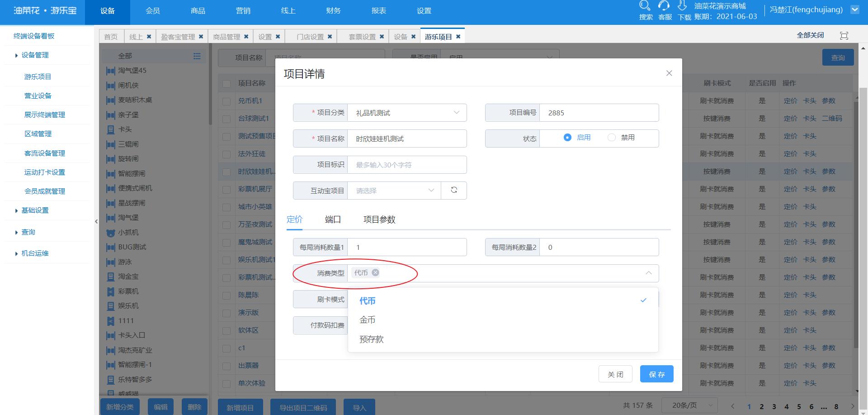Open 财务 in the top menu
This screenshot has width=868, height=415.
coord(334,11)
